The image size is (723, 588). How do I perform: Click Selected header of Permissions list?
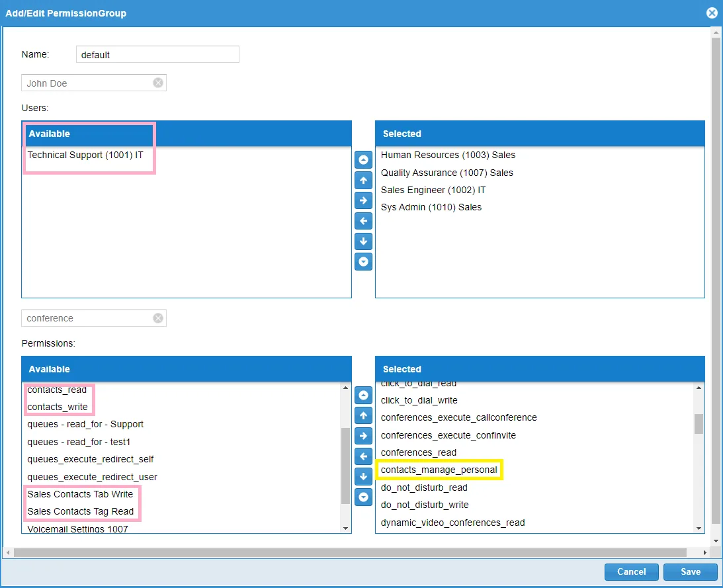point(540,369)
